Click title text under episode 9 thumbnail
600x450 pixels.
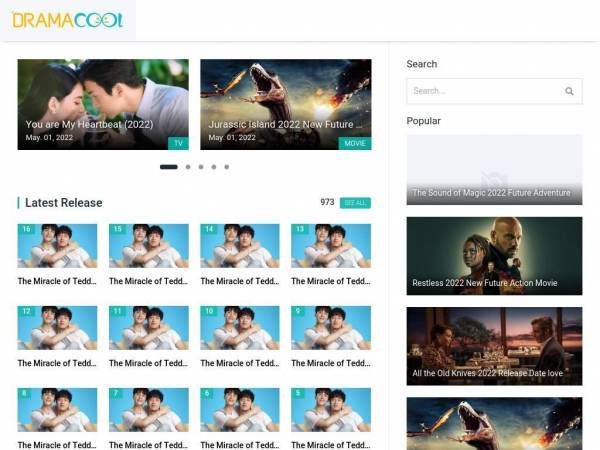[x=331, y=363]
